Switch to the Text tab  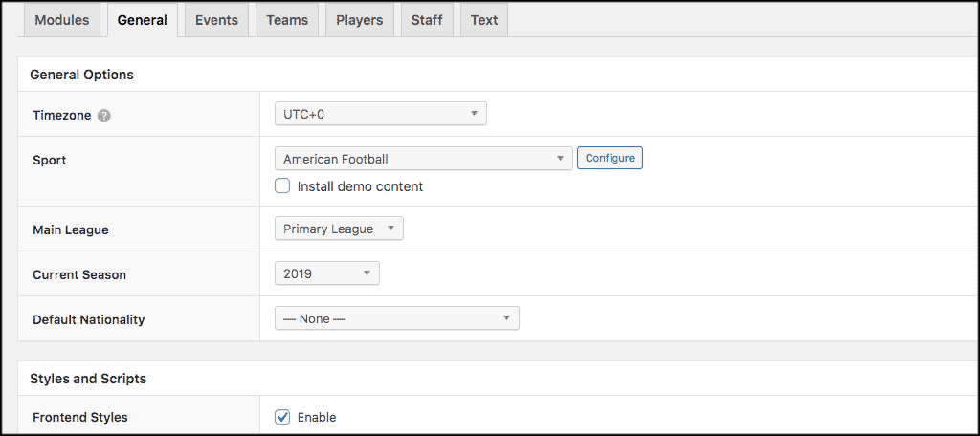point(484,20)
